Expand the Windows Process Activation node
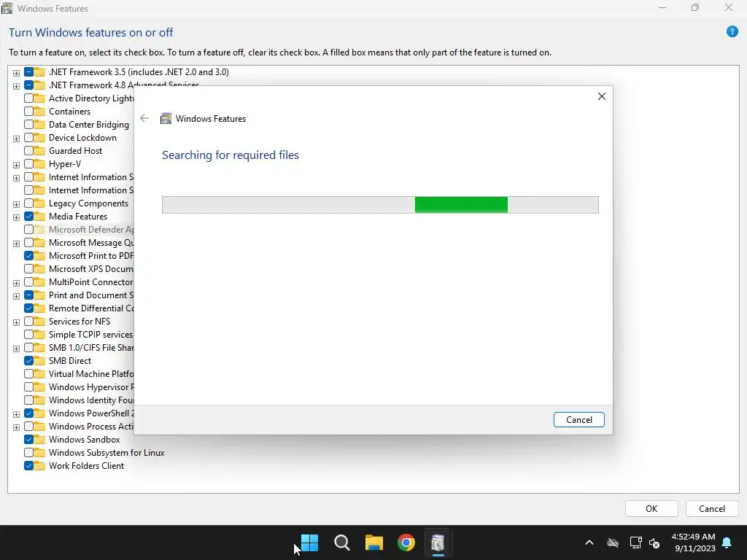Screen dimensions: 747x560 point(16,427)
